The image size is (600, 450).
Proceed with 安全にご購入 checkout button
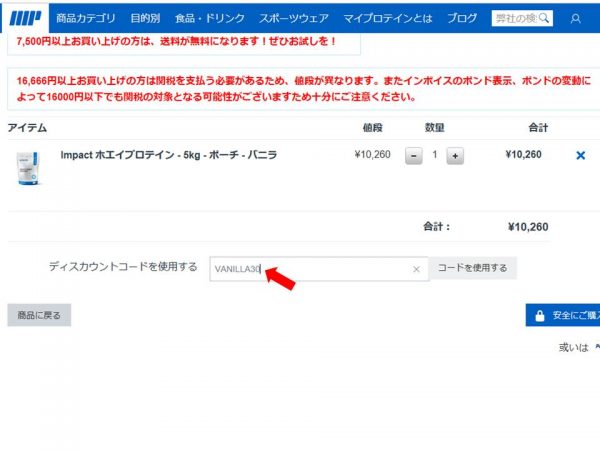pyautogui.click(x=563, y=315)
